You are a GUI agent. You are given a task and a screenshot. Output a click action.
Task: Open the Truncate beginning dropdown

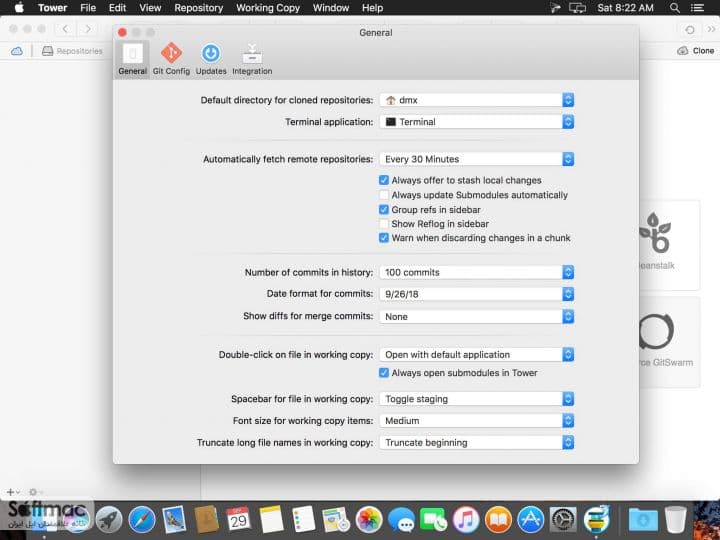pos(477,443)
